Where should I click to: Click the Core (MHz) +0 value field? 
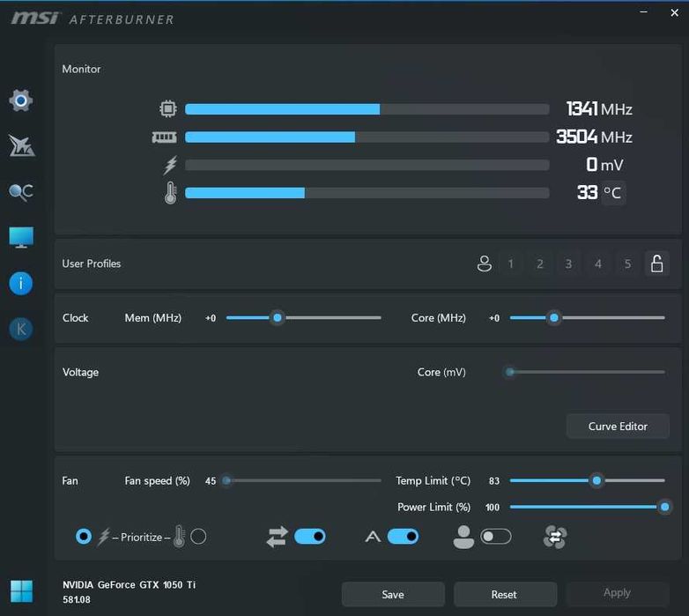click(494, 318)
